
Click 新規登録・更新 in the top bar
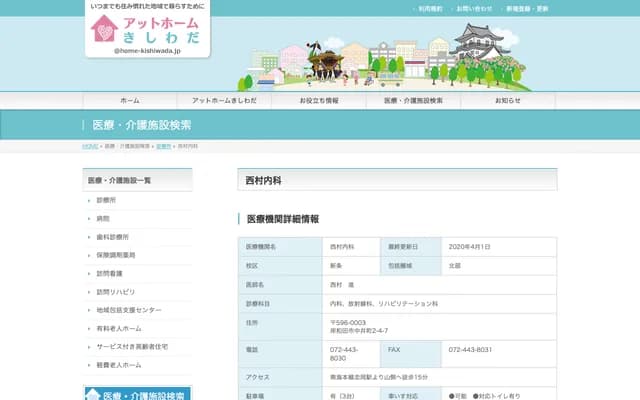526,8
